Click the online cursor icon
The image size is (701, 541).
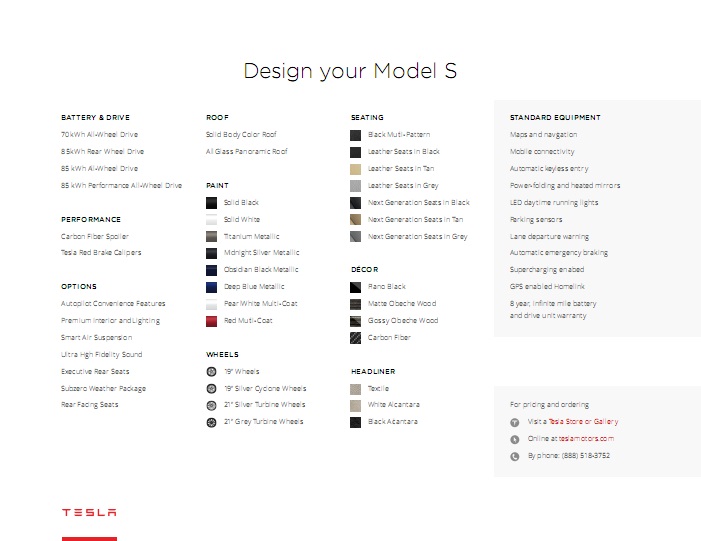(x=515, y=439)
